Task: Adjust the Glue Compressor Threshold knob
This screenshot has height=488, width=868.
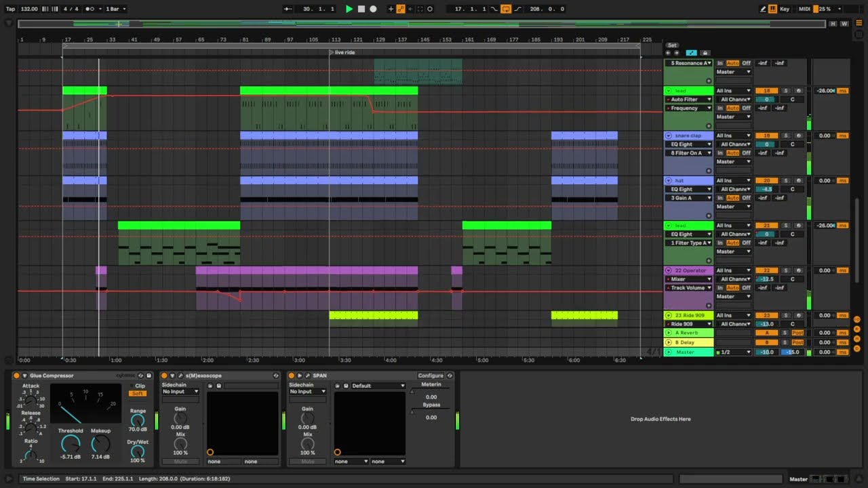Action: tap(70, 444)
